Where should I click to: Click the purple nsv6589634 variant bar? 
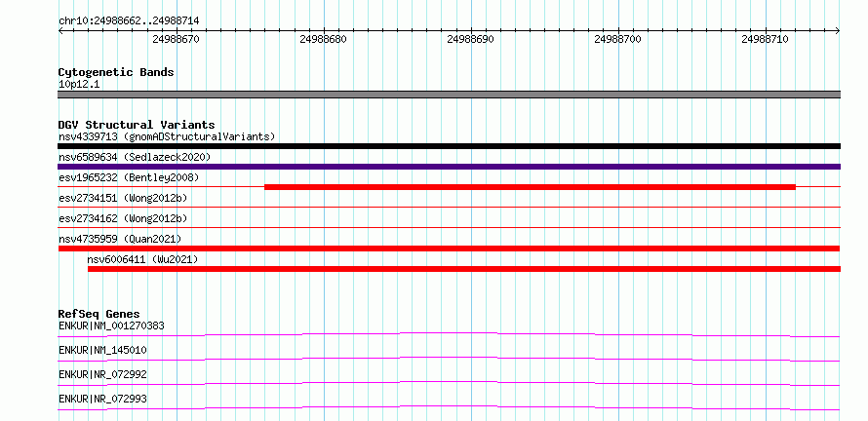pyautogui.click(x=449, y=167)
